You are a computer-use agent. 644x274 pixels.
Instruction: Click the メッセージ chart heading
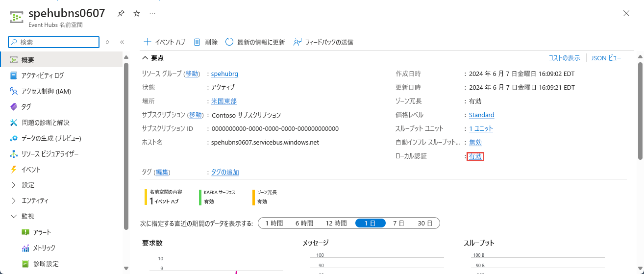[316, 243]
